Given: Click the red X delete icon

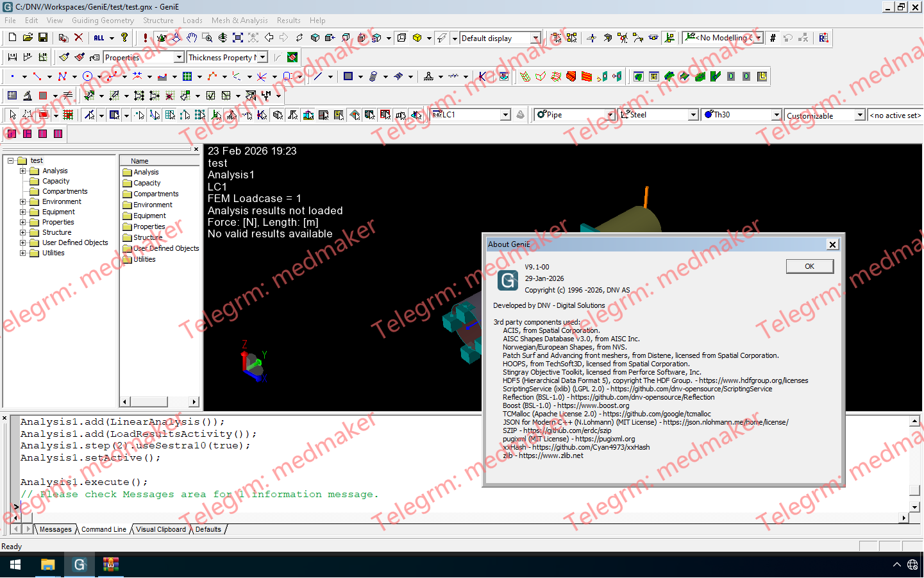Looking at the screenshot, I should [78, 38].
